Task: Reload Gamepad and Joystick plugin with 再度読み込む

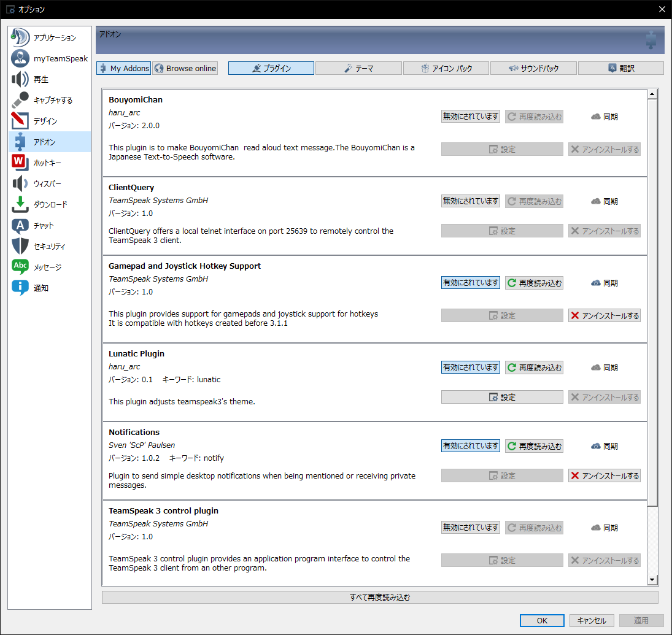Action: click(534, 283)
